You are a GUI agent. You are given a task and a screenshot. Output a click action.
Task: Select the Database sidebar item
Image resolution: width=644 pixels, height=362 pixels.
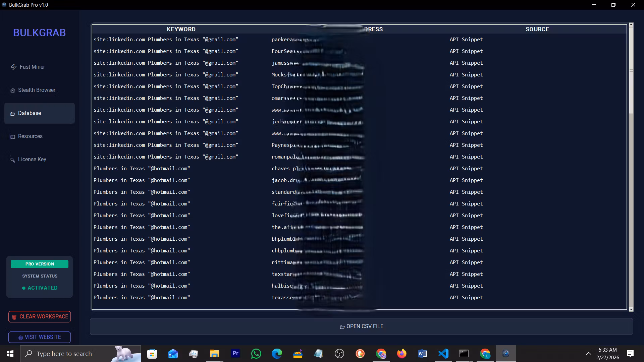[x=40, y=113]
